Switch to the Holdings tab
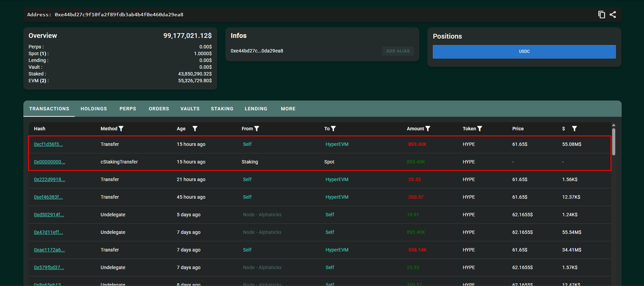The height and width of the screenshot is (286, 644). (x=94, y=109)
